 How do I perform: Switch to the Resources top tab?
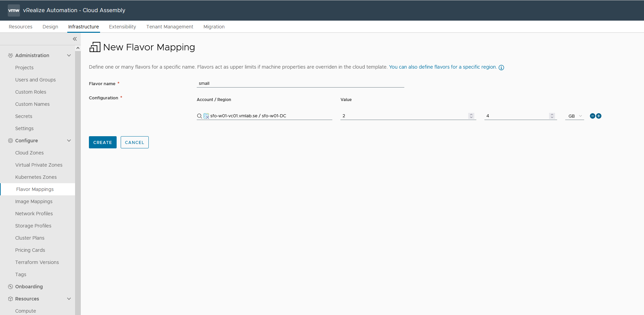click(x=21, y=27)
